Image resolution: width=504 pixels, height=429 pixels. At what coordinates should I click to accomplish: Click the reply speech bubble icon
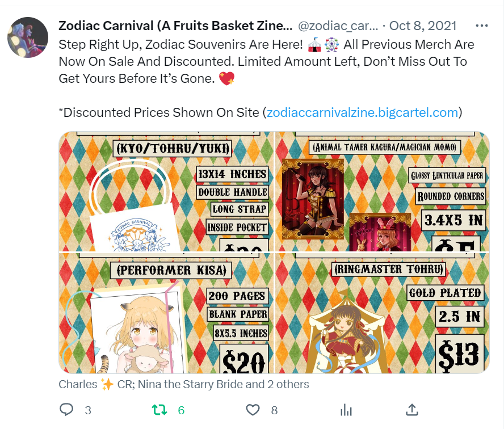66,410
